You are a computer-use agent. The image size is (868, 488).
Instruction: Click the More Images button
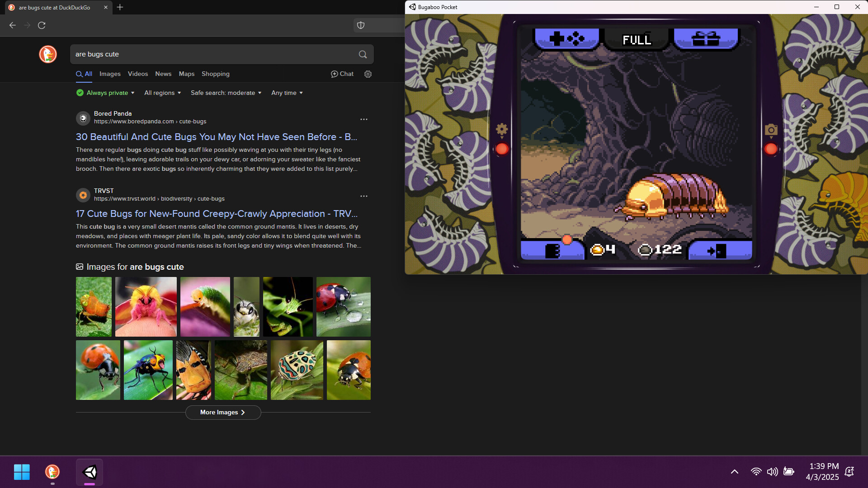click(222, 413)
